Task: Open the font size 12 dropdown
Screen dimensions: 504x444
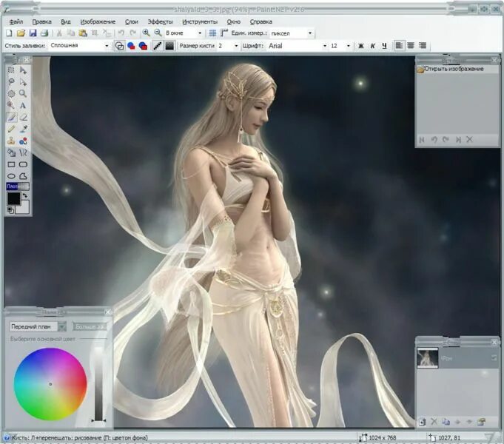Action: [x=349, y=46]
